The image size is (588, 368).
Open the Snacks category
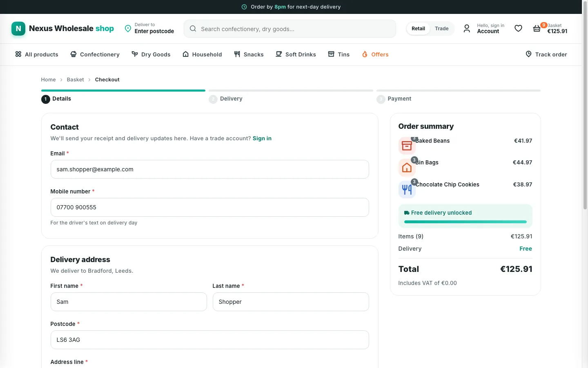pos(249,54)
